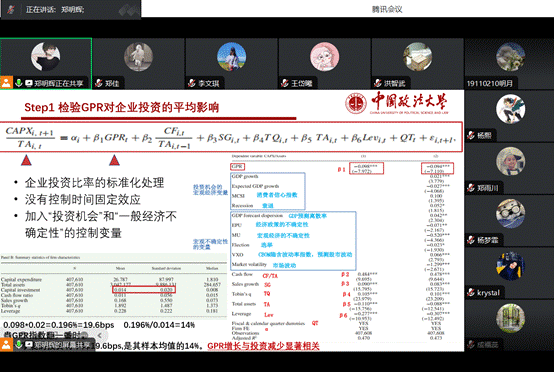This screenshot has width=554, height=372.
Task: Select 郑雨川's avatar in the side list
Action: coord(510,161)
